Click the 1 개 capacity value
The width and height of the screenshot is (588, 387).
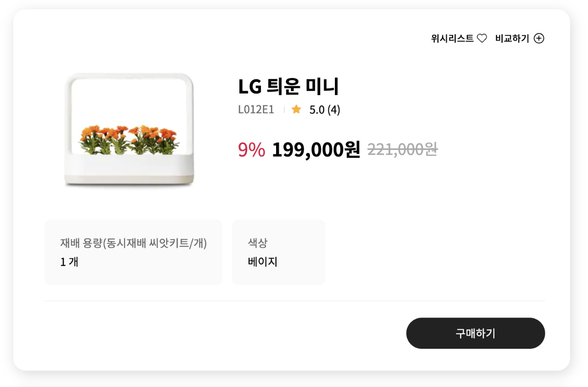(x=69, y=262)
